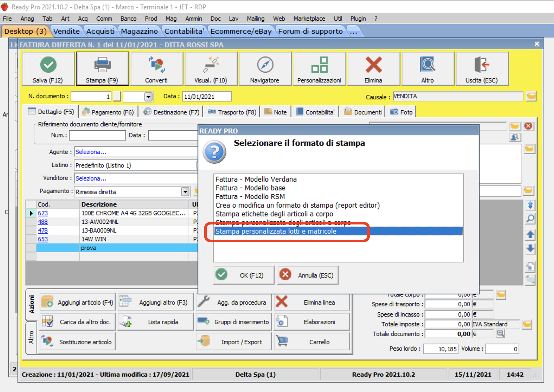
Task: Click Elimina linea button
Action: (312, 302)
